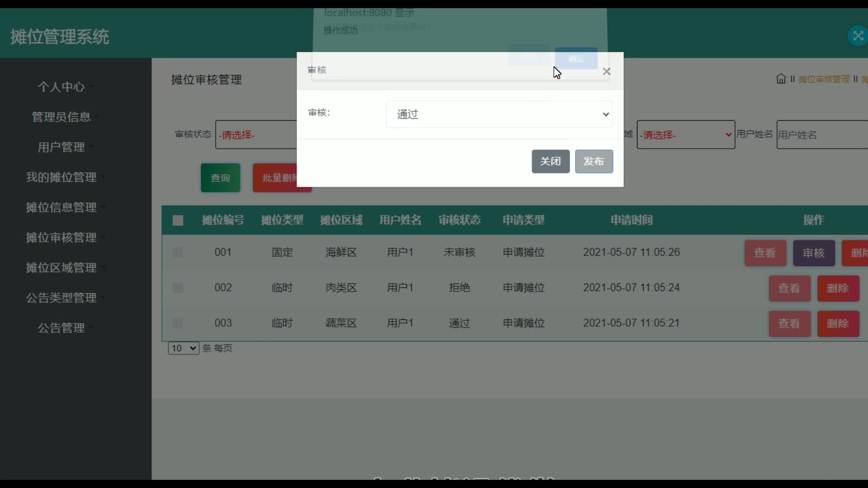Click 查看 for row 002
Screen dimensions: 868x488
(789, 288)
